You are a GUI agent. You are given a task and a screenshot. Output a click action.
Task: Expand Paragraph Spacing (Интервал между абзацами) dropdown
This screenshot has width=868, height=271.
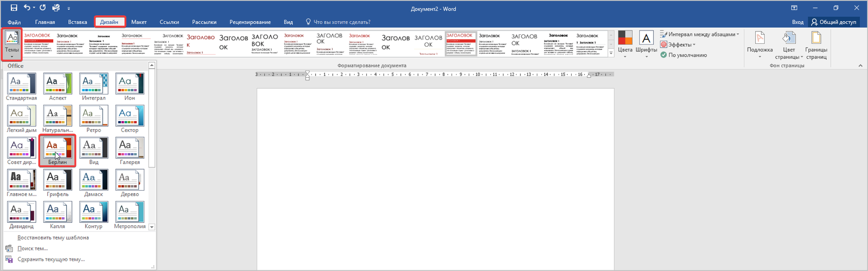pyautogui.click(x=700, y=34)
